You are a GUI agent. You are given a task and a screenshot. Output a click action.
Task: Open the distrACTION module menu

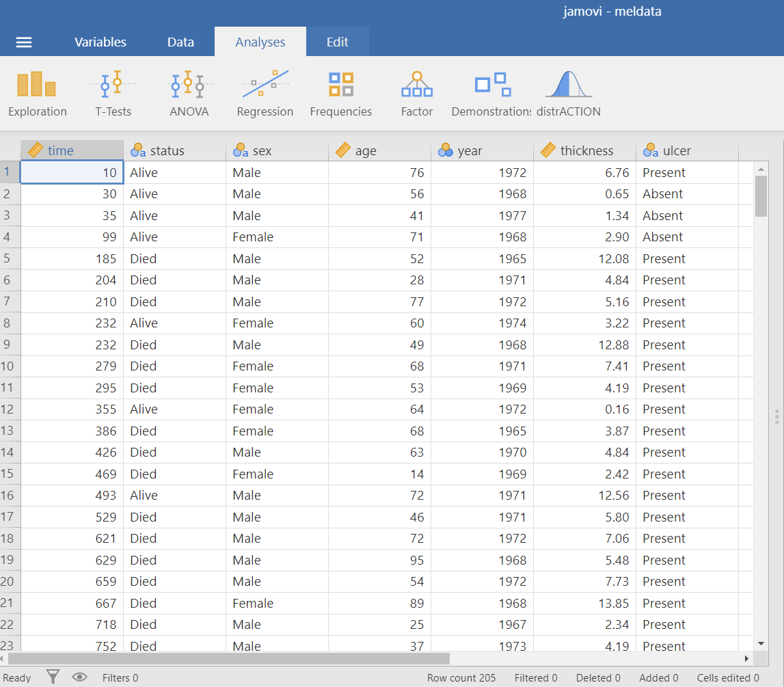[568, 94]
